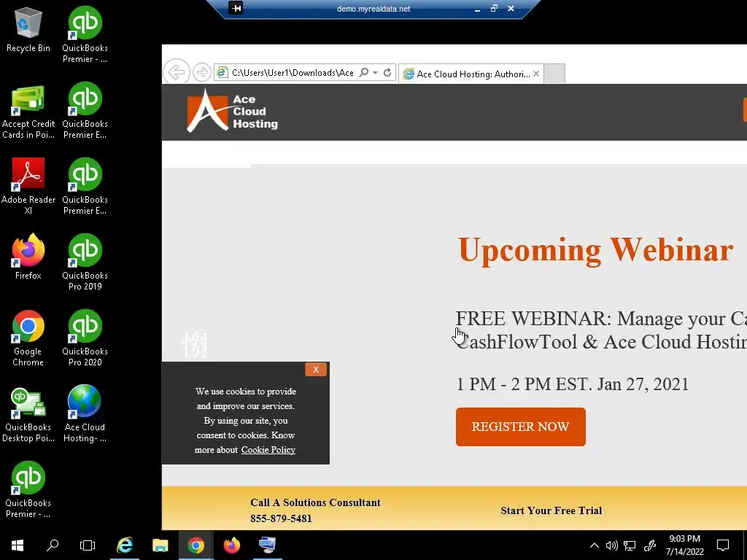Close the Ace Cloud Hosting browser tab
The height and width of the screenshot is (560, 747).
536,74
